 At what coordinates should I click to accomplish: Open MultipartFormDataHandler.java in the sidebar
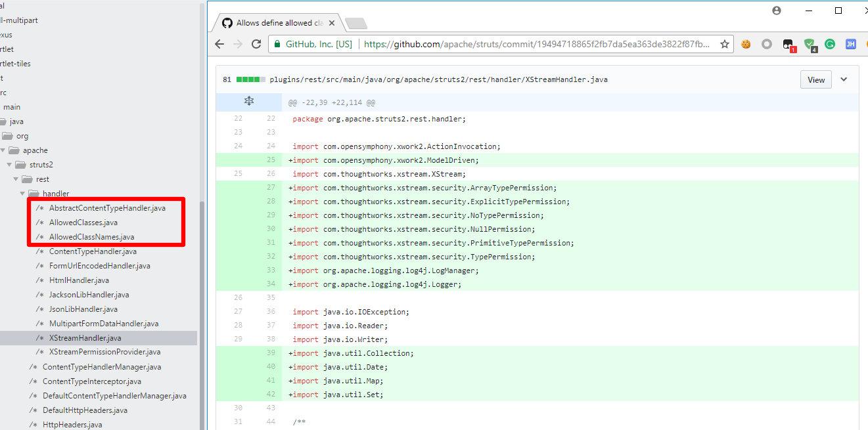tap(104, 324)
